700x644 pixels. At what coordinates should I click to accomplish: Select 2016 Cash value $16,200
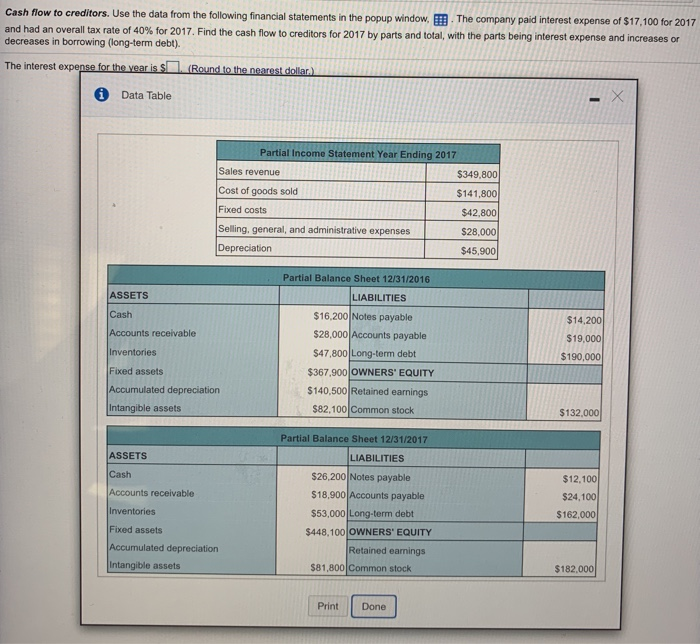pyautogui.click(x=330, y=316)
